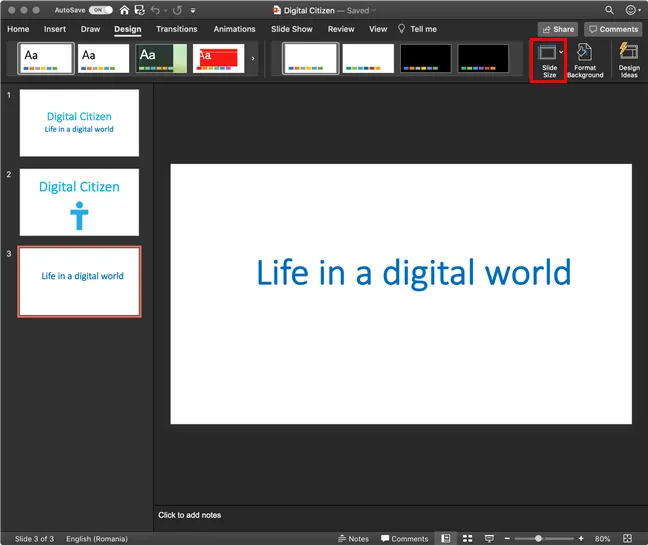The width and height of the screenshot is (648, 545).
Task: Expand the themes gallery arrow
Action: pos(253,58)
